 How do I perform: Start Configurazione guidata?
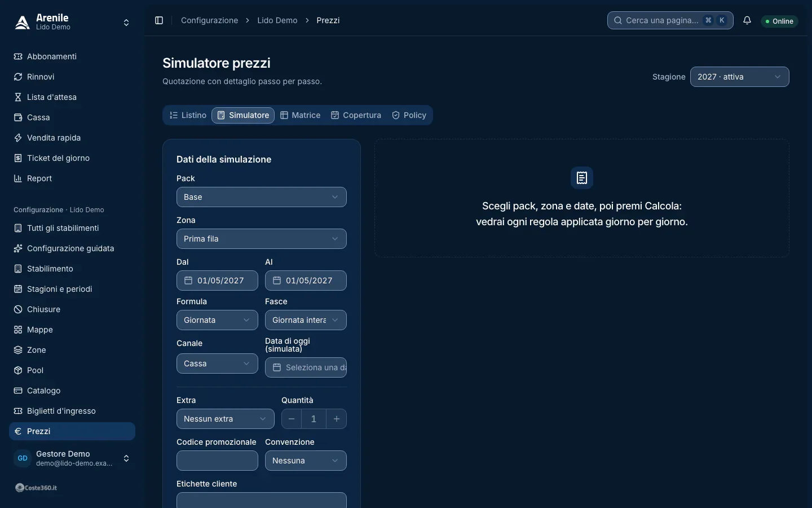[72, 248]
